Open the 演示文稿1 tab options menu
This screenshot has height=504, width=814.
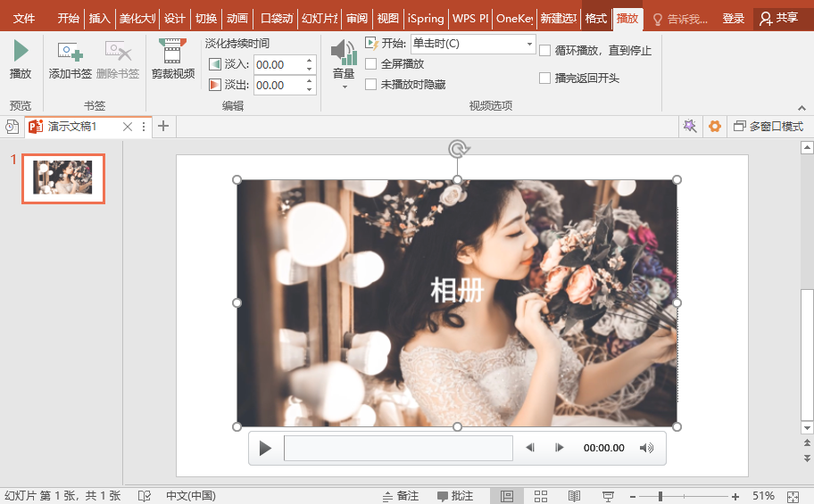click(144, 127)
